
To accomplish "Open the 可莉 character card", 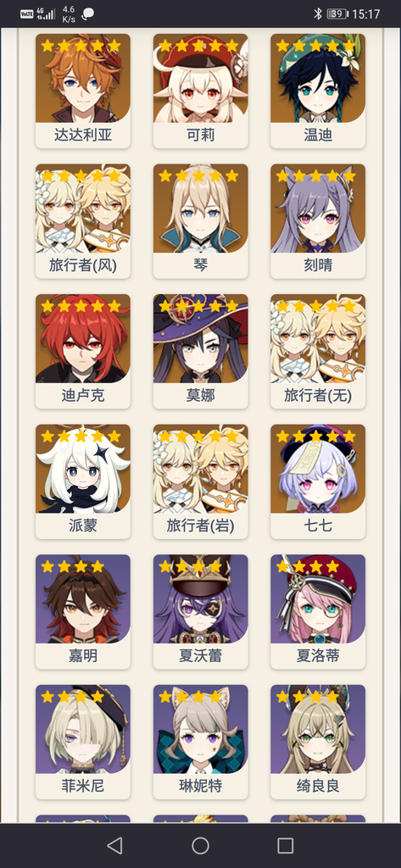I will 200,91.
